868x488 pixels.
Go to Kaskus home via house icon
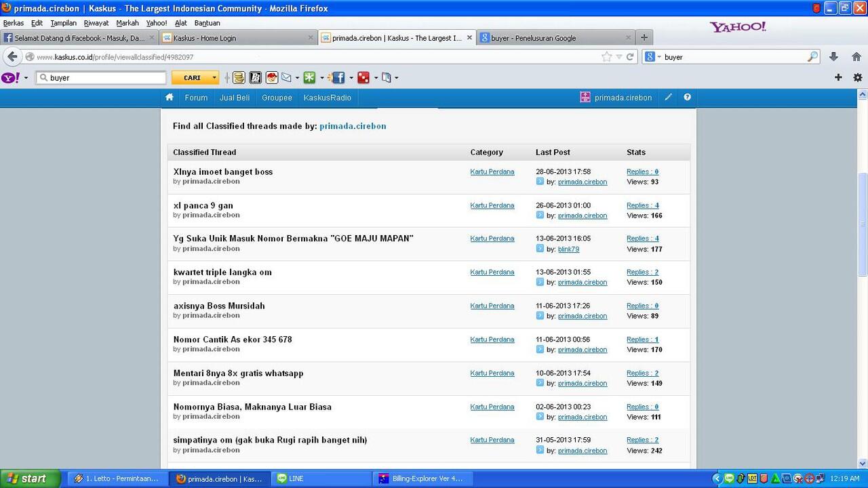pos(170,98)
